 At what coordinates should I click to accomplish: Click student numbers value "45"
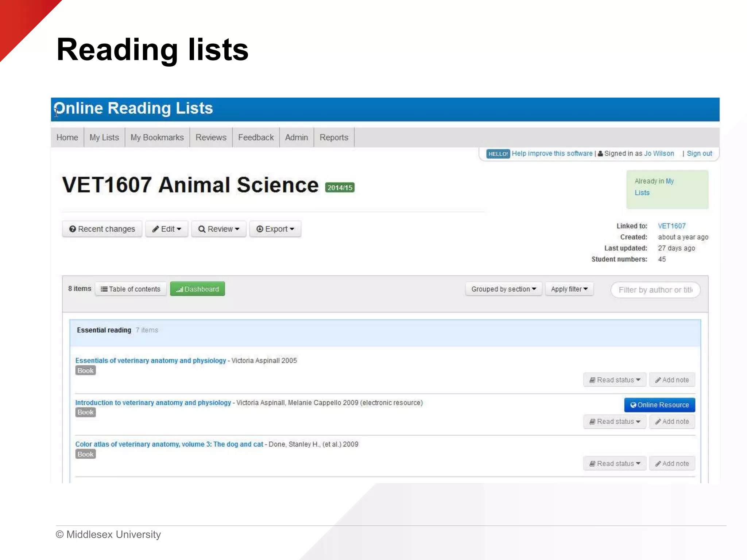[662, 259]
